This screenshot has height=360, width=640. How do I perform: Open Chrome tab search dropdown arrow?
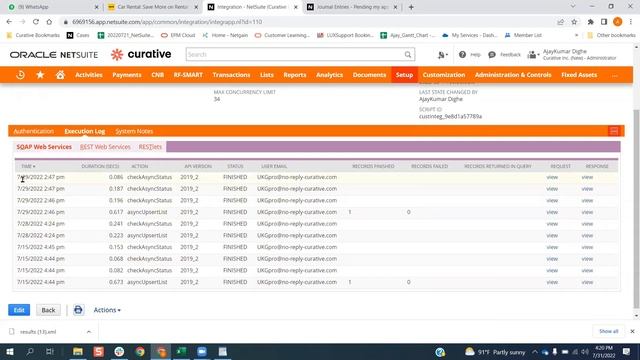(x=573, y=7)
